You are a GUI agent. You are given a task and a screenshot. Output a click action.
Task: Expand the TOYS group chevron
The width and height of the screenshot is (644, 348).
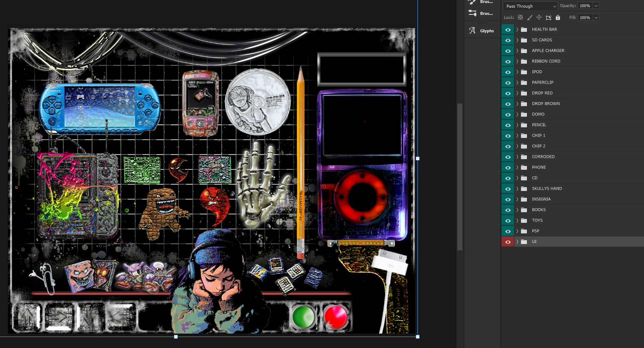517,220
